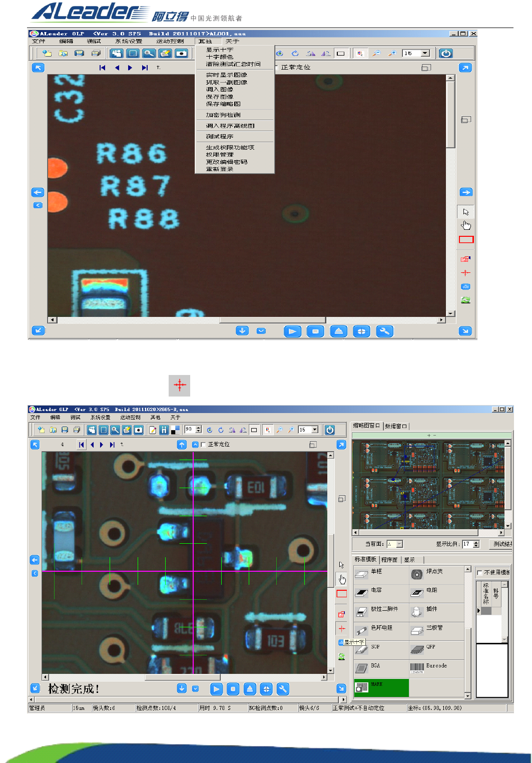Select the BGA template

(381, 668)
